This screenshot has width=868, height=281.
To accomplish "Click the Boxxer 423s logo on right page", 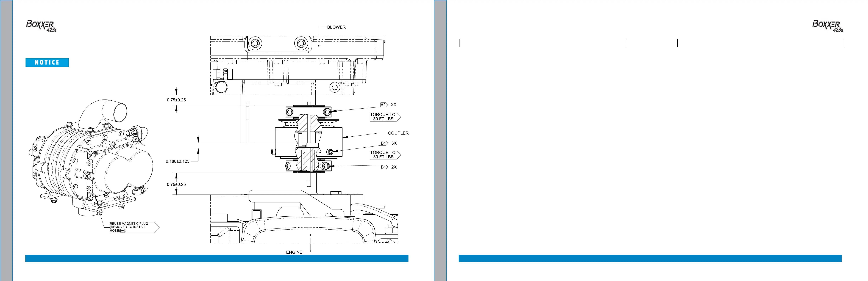I will [x=827, y=26].
